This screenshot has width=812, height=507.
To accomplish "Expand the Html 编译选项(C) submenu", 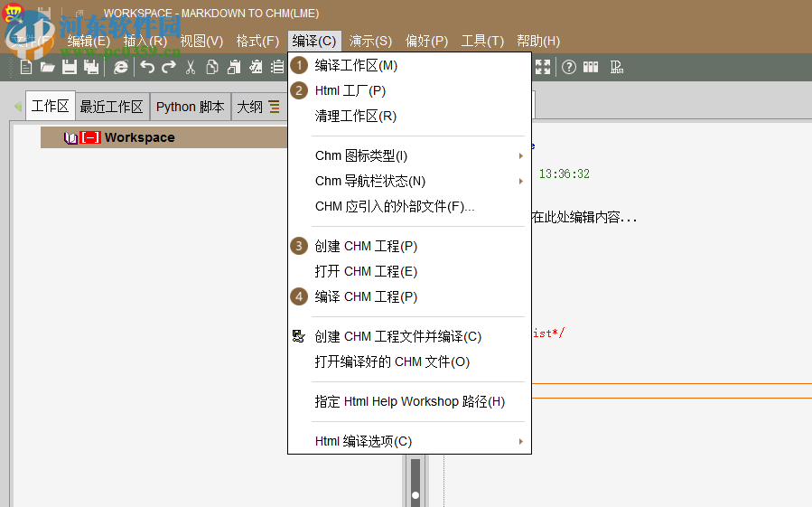I will click(520, 441).
